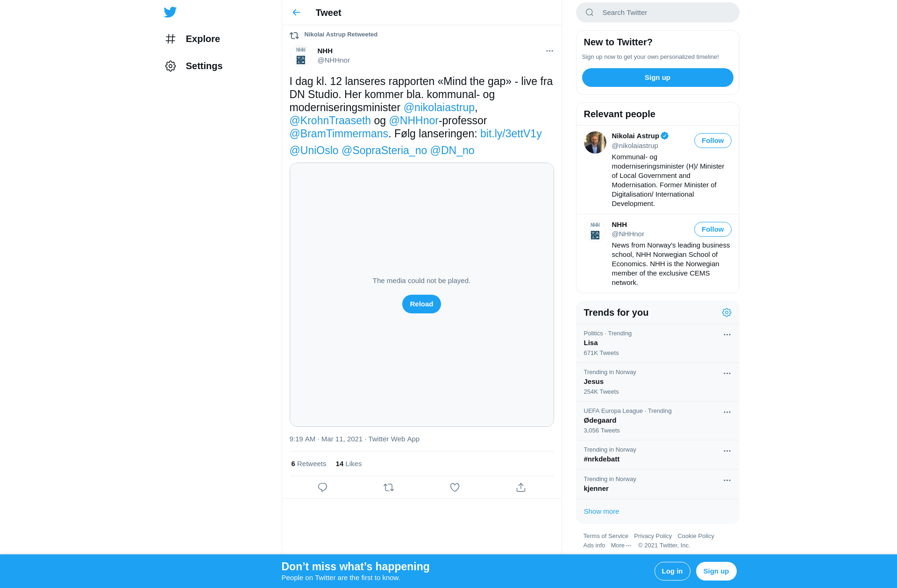Retweet using the icon below the tweet
Image resolution: width=897 pixels, height=588 pixels.
pyautogui.click(x=389, y=488)
